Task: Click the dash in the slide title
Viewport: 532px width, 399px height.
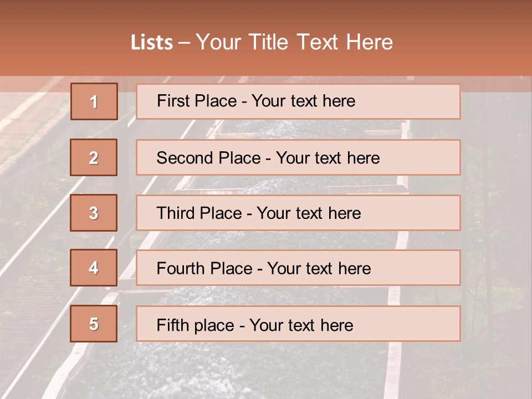Action: tap(184, 43)
